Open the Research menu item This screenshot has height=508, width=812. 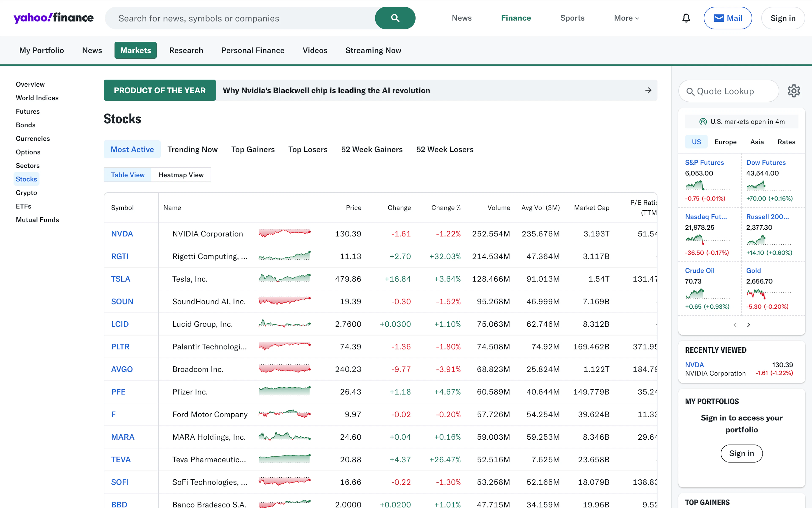186,50
